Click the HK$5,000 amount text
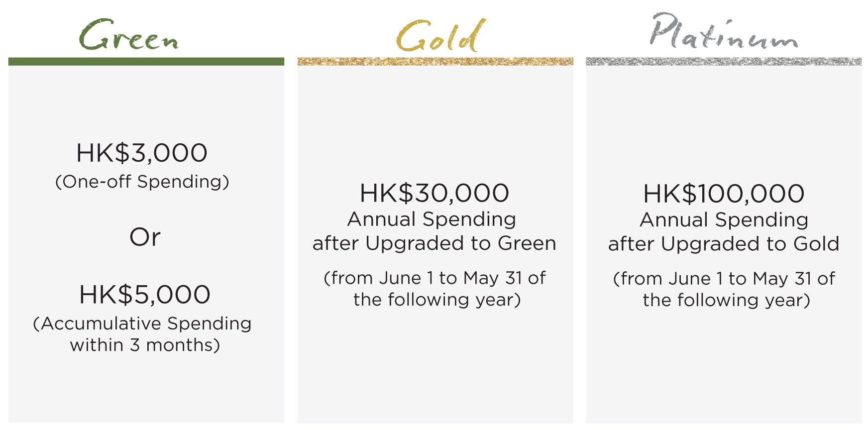The height and width of the screenshot is (430, 868). coord(145,295)
